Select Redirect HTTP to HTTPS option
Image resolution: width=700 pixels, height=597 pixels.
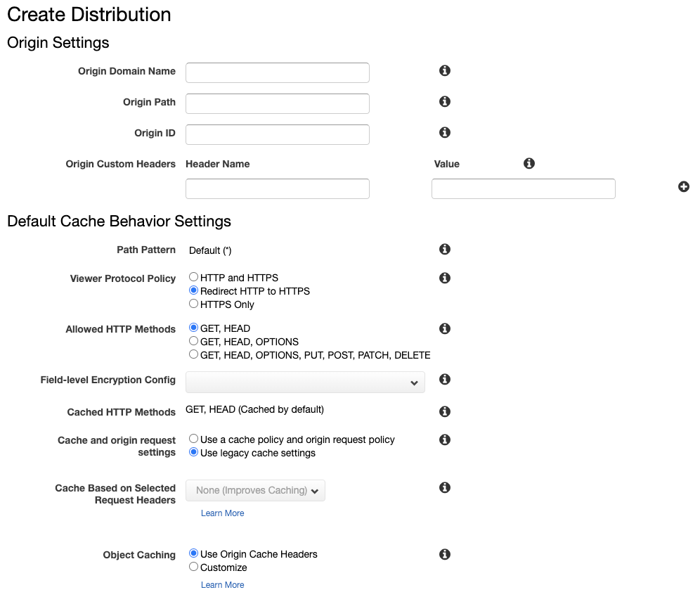pos(193,290)
